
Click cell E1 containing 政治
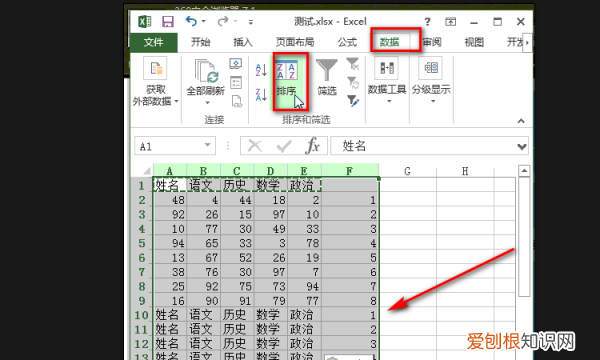[304, 186]
